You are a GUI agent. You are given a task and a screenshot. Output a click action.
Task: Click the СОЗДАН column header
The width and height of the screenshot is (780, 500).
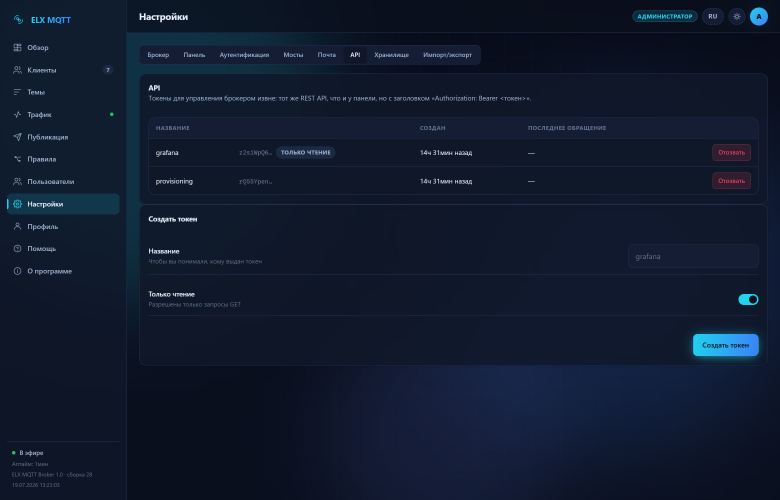[x=432, y=128]
